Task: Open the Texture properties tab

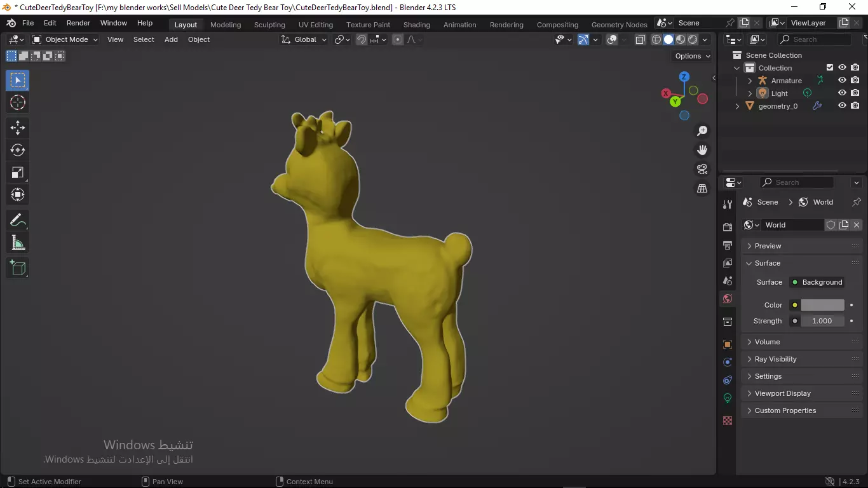Action: coord(728,421)
